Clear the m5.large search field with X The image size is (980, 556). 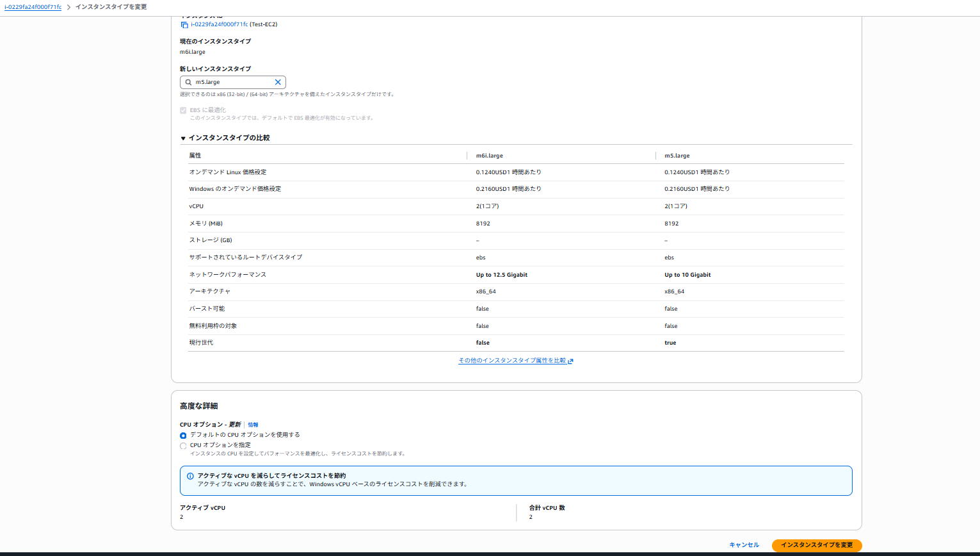pyautogui.click(x=278, y=82)
